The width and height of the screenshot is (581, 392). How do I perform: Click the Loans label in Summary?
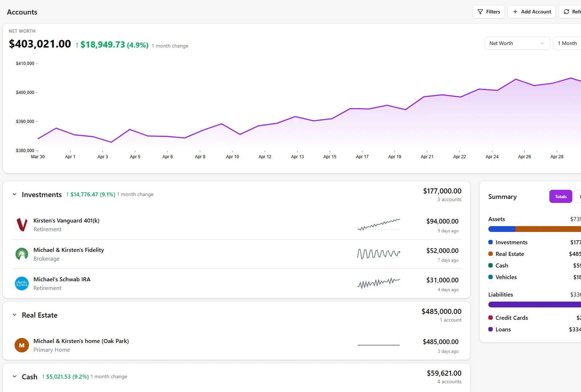pos(503,329)
